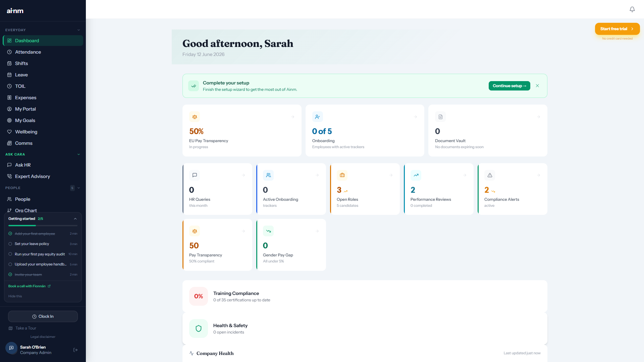This screenshot has width=644, height=362.
Task: Click the Onboarding card person icon
Action: 317,117
